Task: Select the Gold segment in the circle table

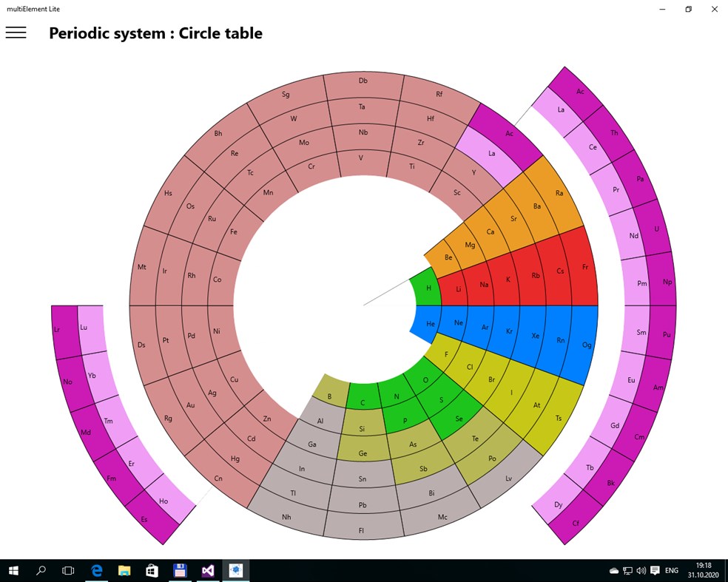Action: pos(191,405)
